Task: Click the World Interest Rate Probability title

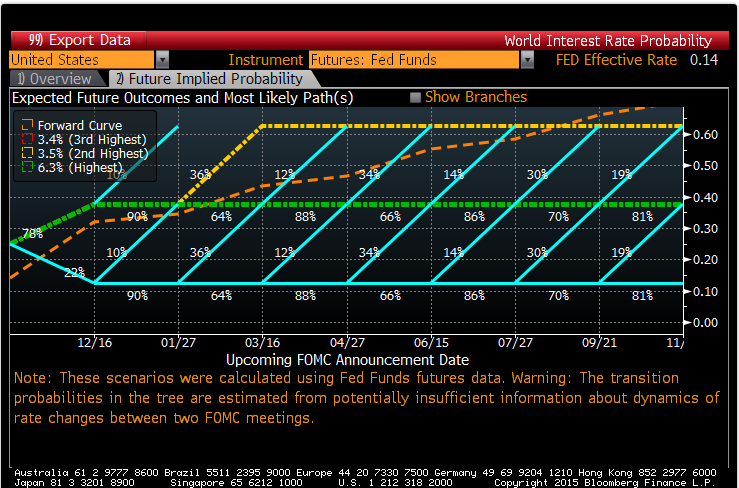Action: tap(608, 41)
